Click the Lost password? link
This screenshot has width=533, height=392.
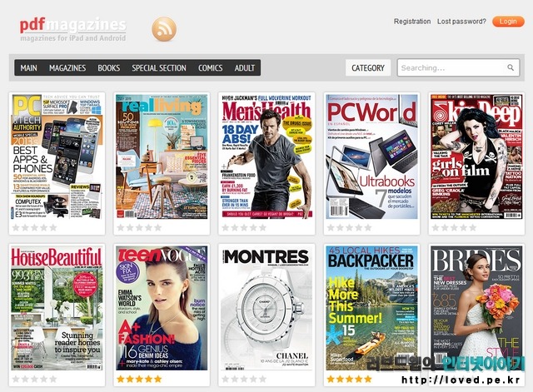point(461,22)
